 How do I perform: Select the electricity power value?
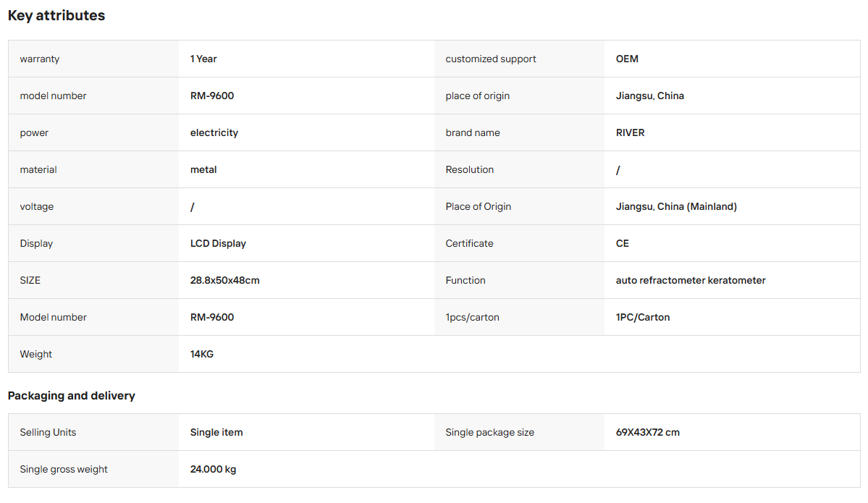pos(214,132)
